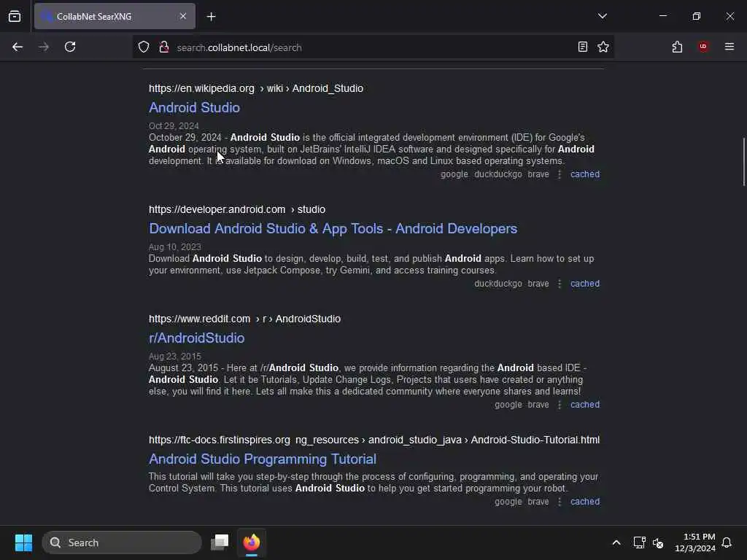Open the Firefox application menu
Image resolution: width=747 pixels, height=560 pixels.
coord(729,47)
